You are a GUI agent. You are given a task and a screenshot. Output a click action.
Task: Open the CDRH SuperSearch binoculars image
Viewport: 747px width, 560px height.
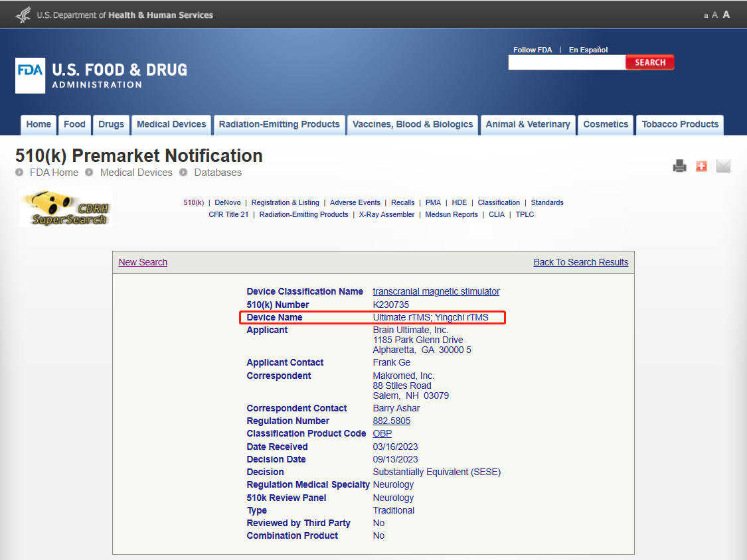65,209
